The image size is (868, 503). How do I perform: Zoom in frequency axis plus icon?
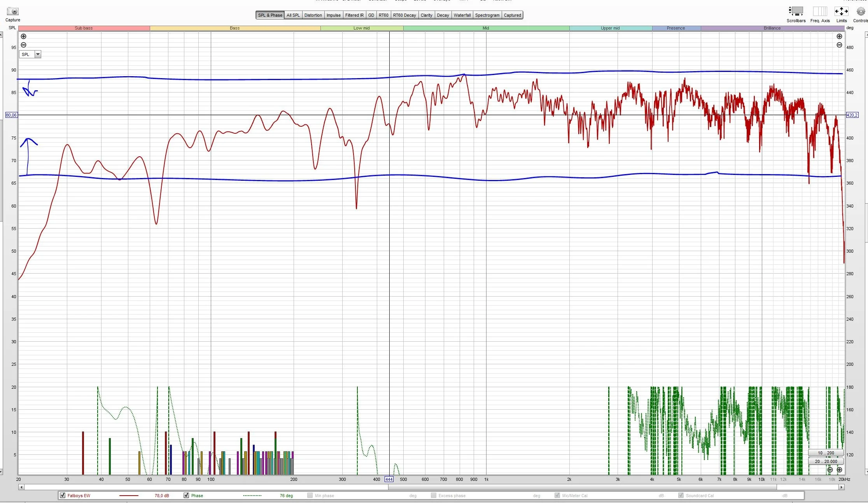click(x=839, y=470)
